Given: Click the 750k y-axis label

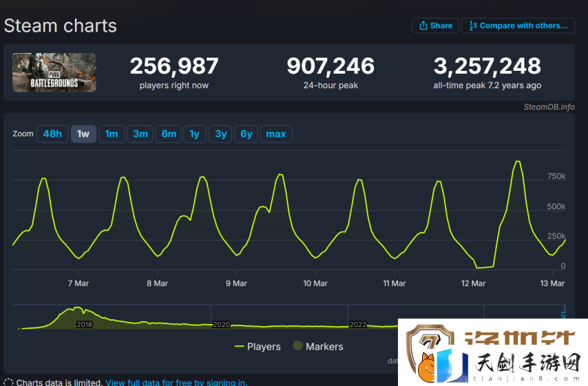Looking at the screenshot, I should pos(556,176).
